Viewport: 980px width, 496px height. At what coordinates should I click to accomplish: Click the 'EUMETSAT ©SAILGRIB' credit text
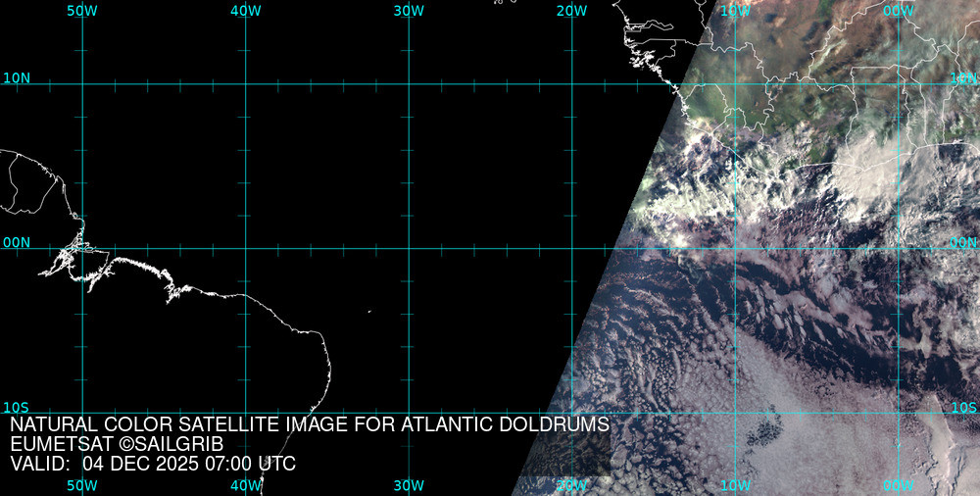click(x=117, y=444)
